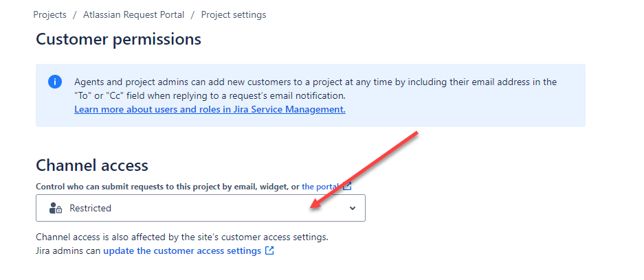
Task: Open 'update the customer access settings' link
Action: click(x=182, y=250)
